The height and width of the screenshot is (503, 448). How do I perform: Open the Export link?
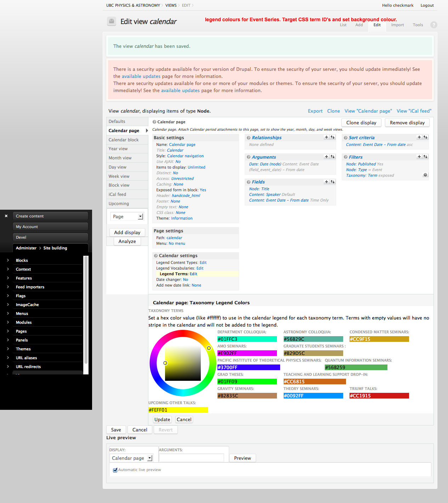tap(315, 111)
